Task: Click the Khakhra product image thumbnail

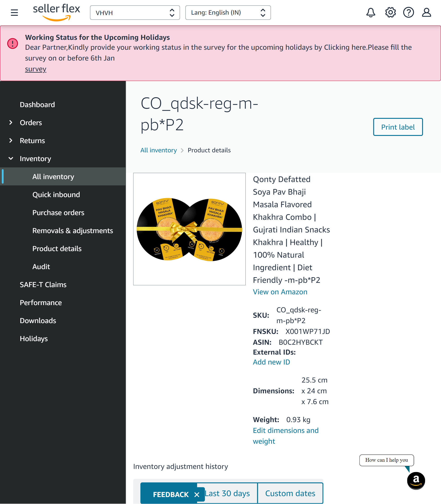Action: [x=189, y=229]
